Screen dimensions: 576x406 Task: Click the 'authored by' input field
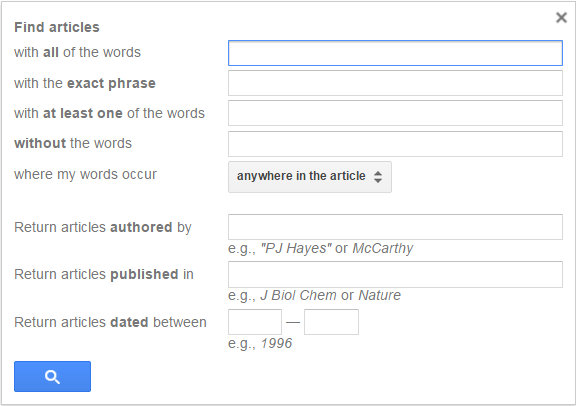[x=395, y=227]
